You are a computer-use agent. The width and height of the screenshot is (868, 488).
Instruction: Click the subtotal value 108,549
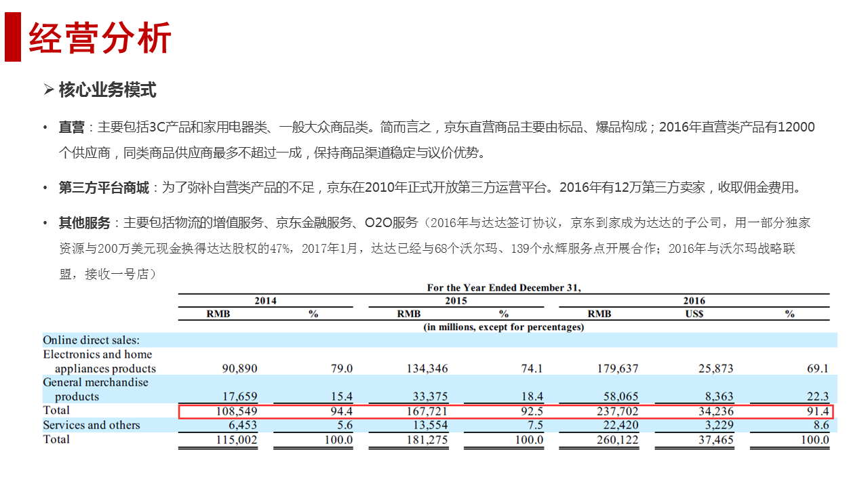click(237, 411)
